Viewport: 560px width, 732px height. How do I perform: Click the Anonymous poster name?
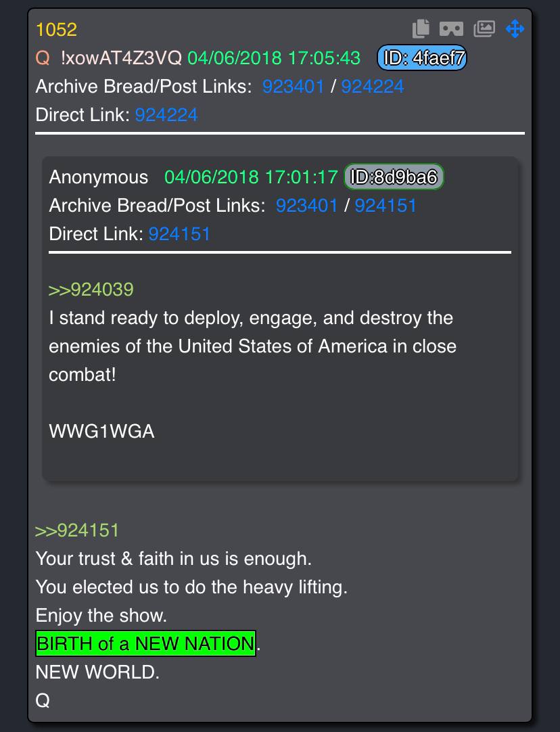99,177
